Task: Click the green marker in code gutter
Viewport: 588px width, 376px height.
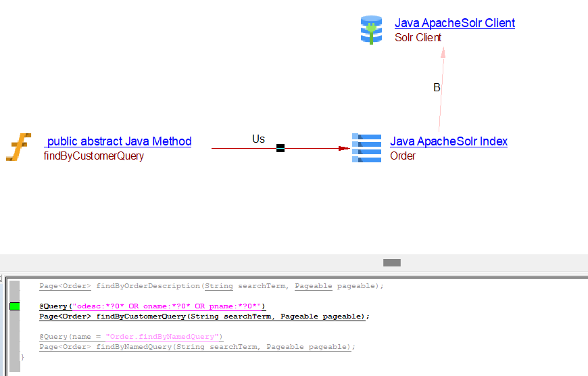Action: coord(15,306)
